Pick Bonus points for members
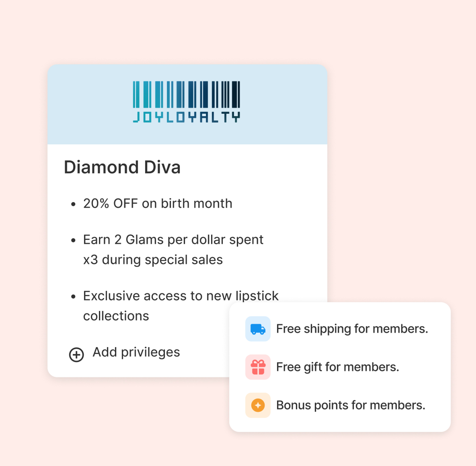 [x=351, y=405]
